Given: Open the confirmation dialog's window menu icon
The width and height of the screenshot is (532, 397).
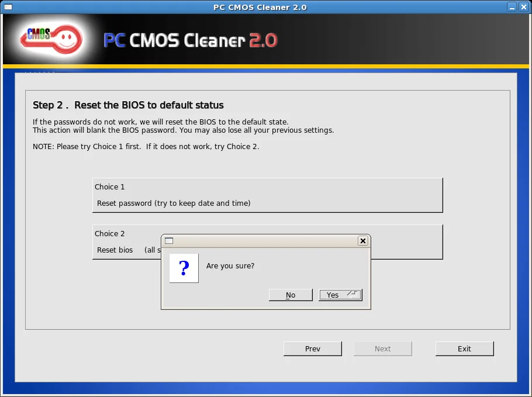Looking at the screenshot, I should click(169, 240).
